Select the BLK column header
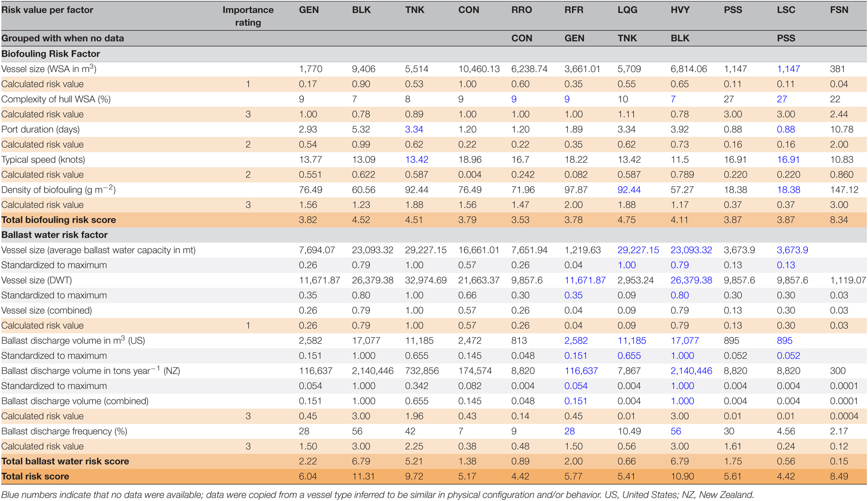 [361, 10]
